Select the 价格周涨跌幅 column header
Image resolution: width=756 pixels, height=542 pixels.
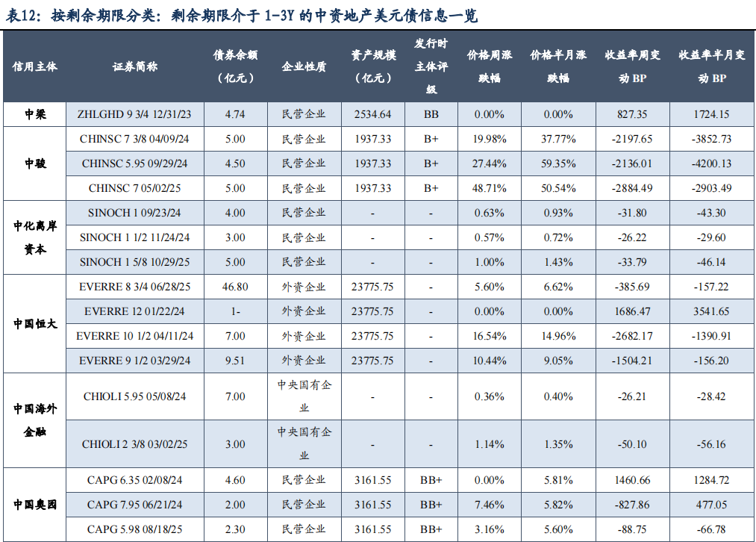point(490,66)
